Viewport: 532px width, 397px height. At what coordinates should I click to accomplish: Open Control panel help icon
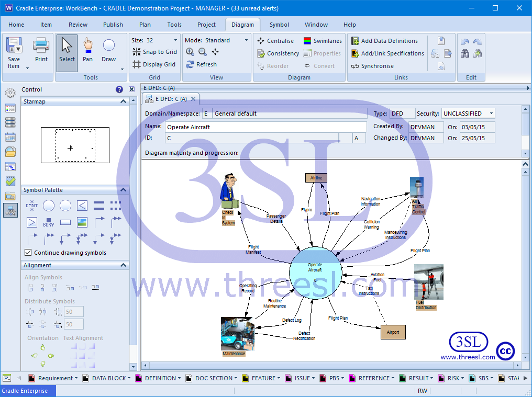119,89
